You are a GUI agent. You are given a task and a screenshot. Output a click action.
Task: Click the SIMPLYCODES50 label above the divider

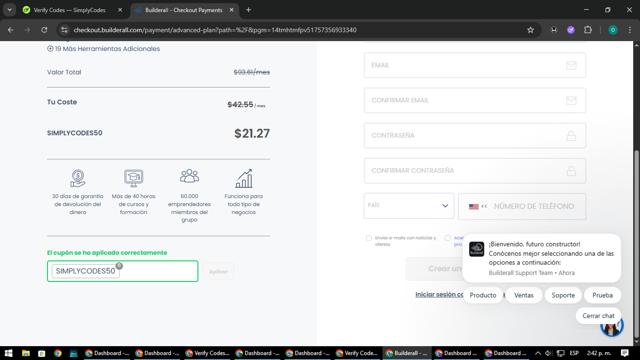pos(75,133)
